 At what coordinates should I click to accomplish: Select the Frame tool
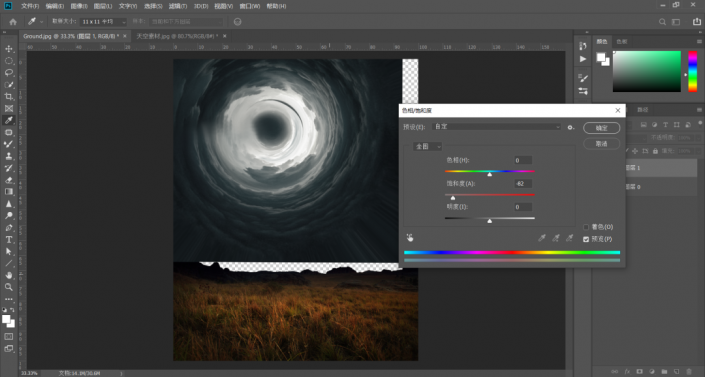tap(9, 108)
